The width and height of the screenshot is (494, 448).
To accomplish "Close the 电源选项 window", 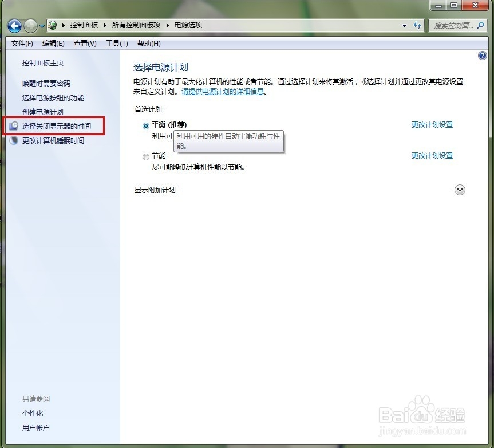I will [476, 5].
